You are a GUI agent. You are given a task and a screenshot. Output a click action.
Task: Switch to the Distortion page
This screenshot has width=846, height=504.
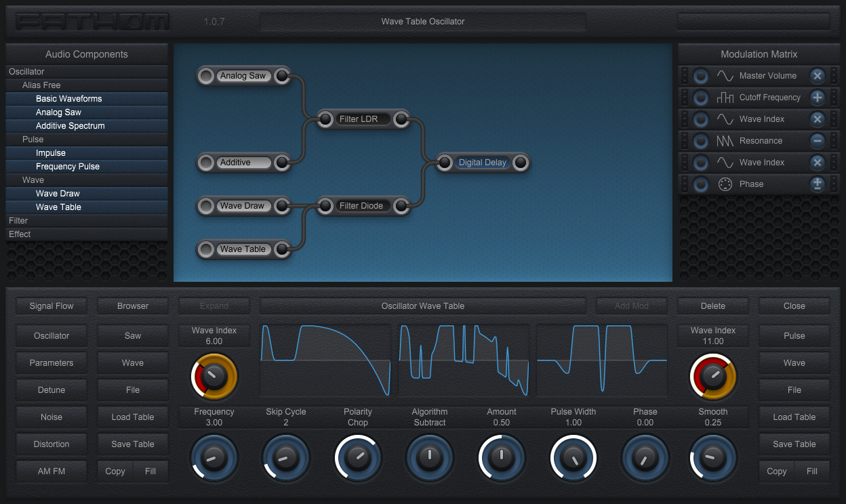coord(52,444)
